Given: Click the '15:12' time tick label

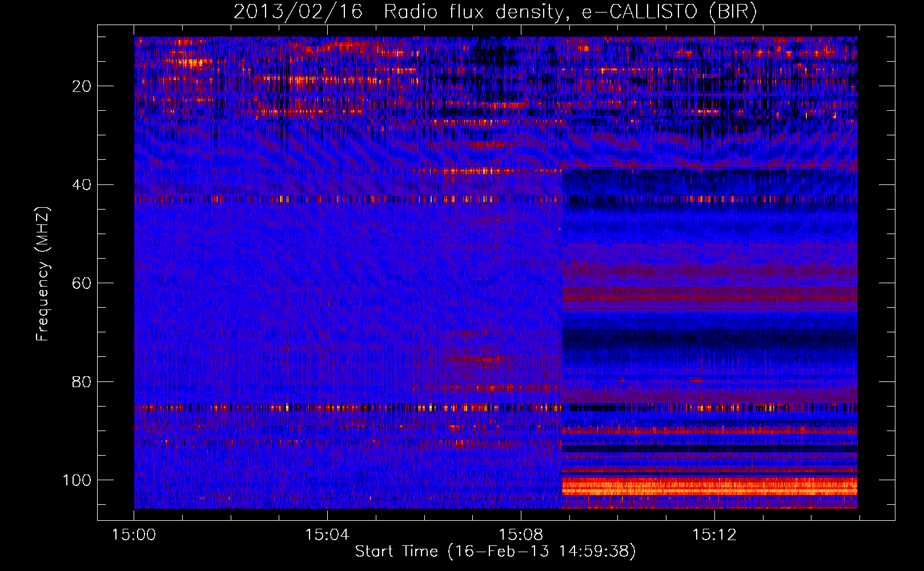Looking at the screenshot, I should tap(714, 535).
